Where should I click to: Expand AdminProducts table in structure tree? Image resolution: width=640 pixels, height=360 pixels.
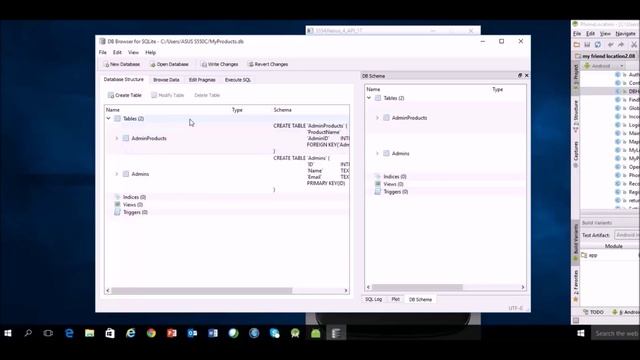(117, 138)
